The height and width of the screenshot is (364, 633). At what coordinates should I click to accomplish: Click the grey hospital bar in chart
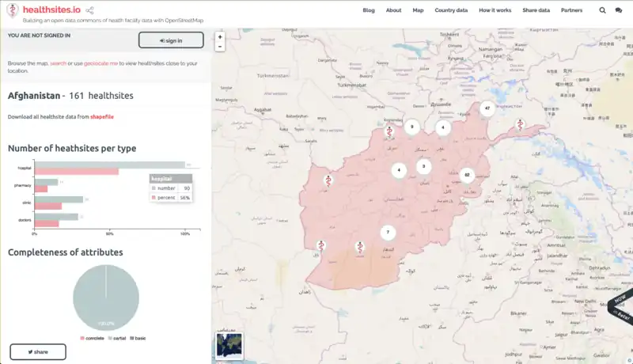pyautogui.click(x=111, y=165)
